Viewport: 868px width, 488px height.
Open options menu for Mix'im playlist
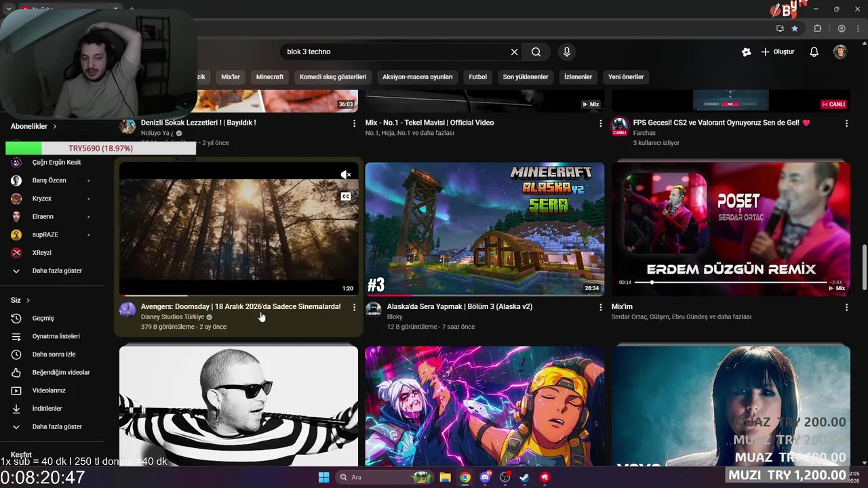846,307
